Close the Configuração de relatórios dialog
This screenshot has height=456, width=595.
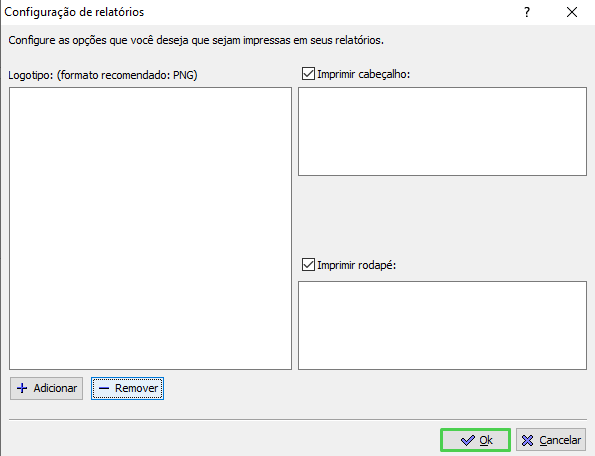point(571,13)
